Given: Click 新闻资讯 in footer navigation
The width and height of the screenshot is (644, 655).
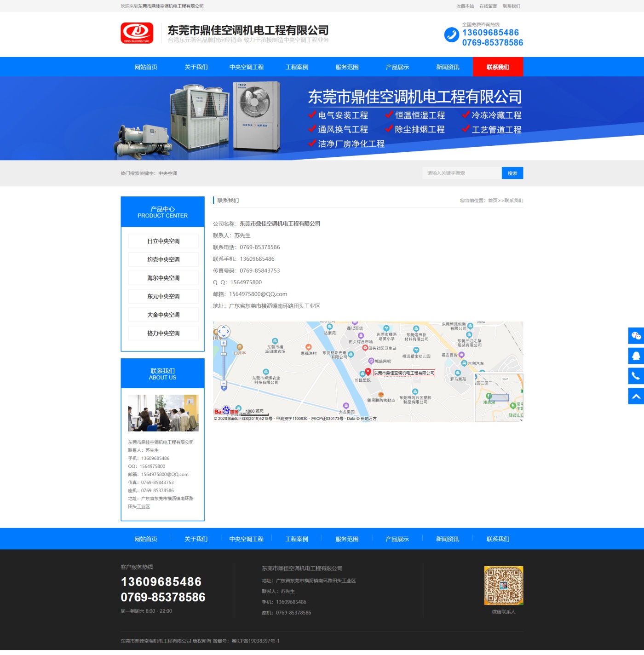Looking at the screenshot, I should [x=448, y=539].
